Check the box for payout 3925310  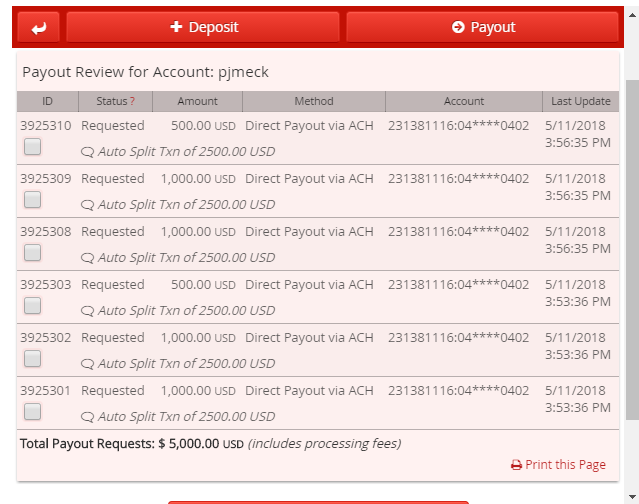(x=33, y=147)
